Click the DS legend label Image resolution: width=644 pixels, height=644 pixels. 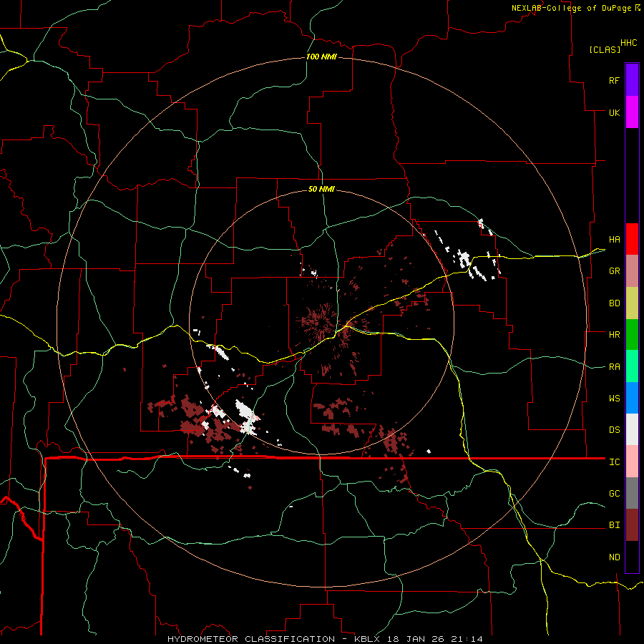tap(614, 430)
